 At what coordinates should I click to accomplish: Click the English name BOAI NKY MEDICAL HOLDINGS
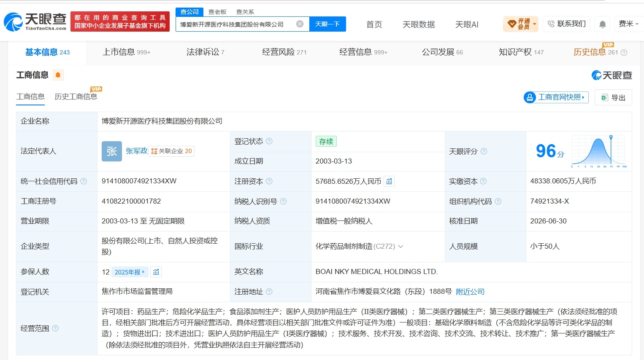(377, 272)
